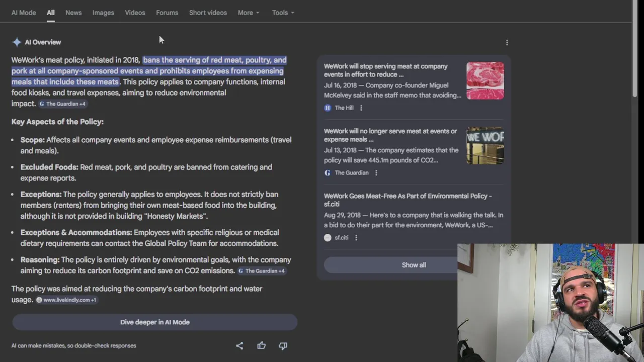Switch to Forums tab
The height and width of the screenshot is (362, 644).
tap(167, 13)
